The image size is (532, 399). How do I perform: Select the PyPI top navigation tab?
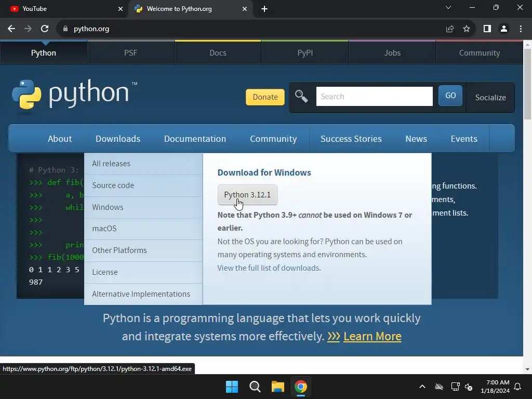point(305,52)
